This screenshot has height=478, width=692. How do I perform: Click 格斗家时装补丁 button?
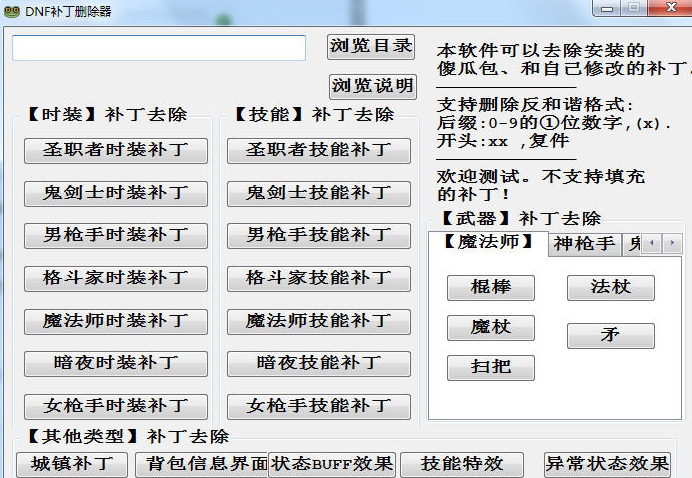pyautogui.click(x=116, y=279)
